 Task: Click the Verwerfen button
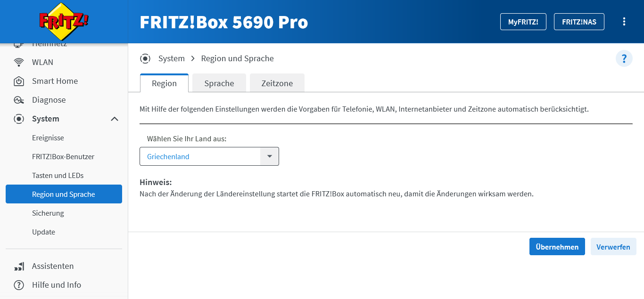pos(613,247)
